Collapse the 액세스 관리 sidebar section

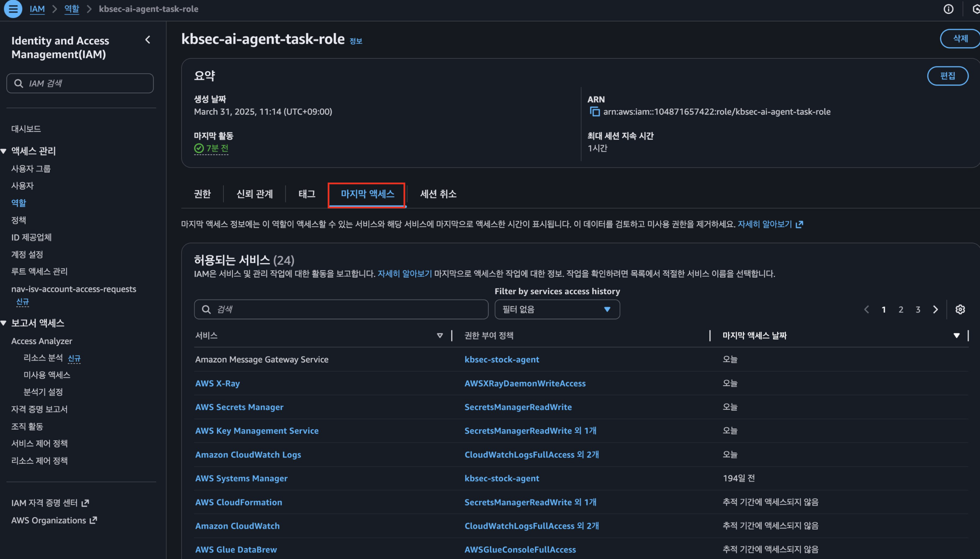click(4, 151)
